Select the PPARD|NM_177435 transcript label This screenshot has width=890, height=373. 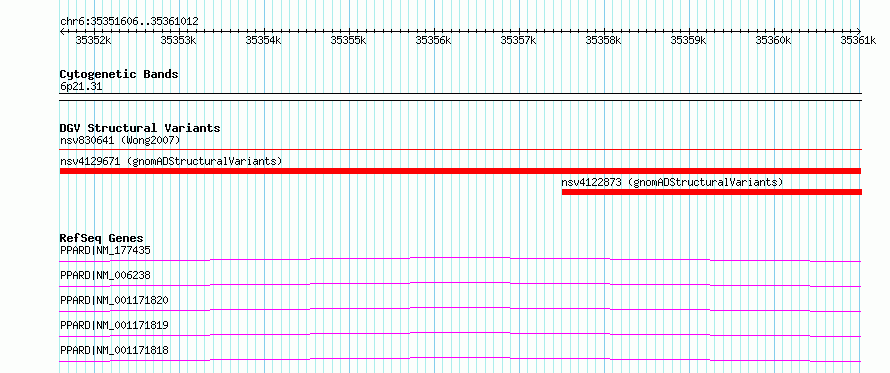(x=105, y=250)
